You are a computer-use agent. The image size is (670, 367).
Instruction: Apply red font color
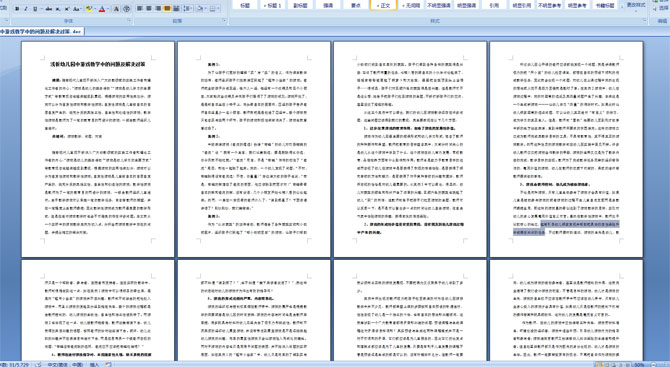tap(102, 9)
